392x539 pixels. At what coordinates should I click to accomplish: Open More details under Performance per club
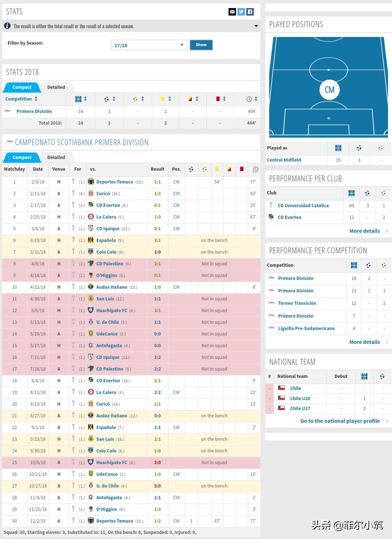tap(365, 231)
